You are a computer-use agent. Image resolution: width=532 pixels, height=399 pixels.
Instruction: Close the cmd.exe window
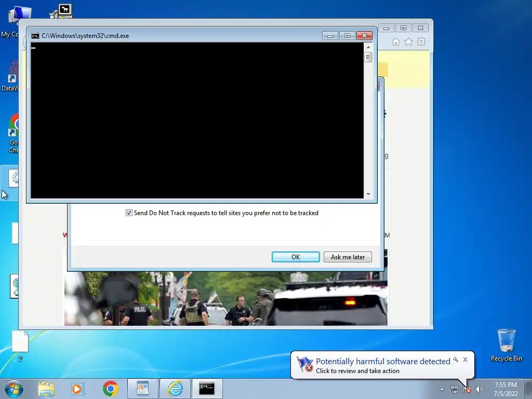coord(364,36)
